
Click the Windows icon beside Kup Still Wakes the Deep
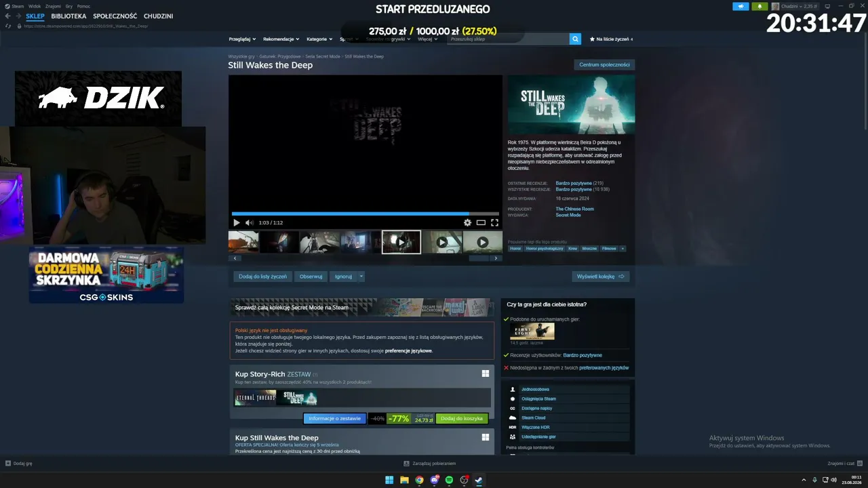486,437
